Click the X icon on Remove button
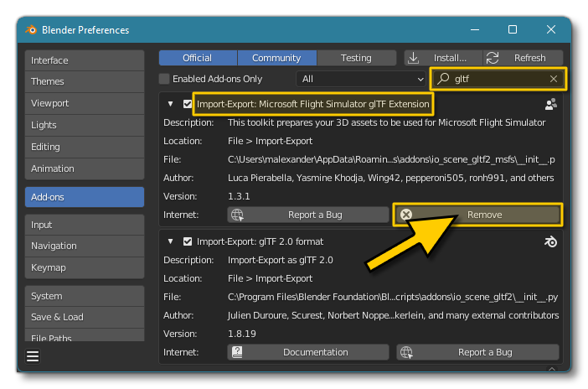 (406, 215)
